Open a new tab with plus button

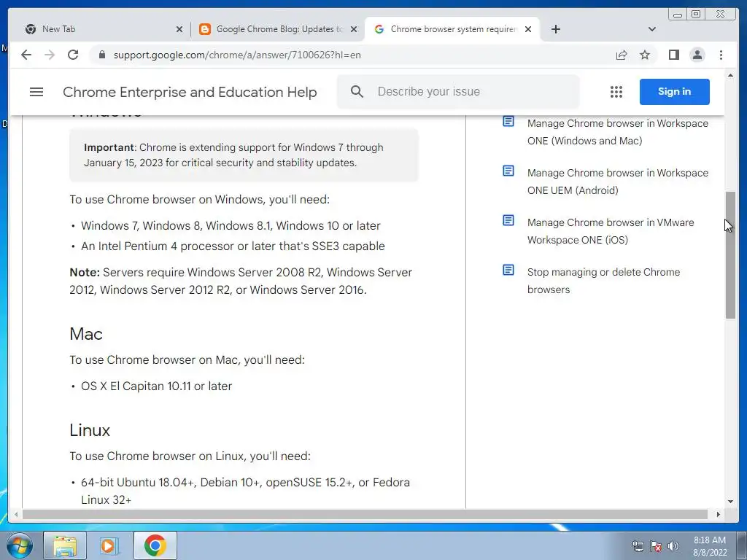coord(555,29)
